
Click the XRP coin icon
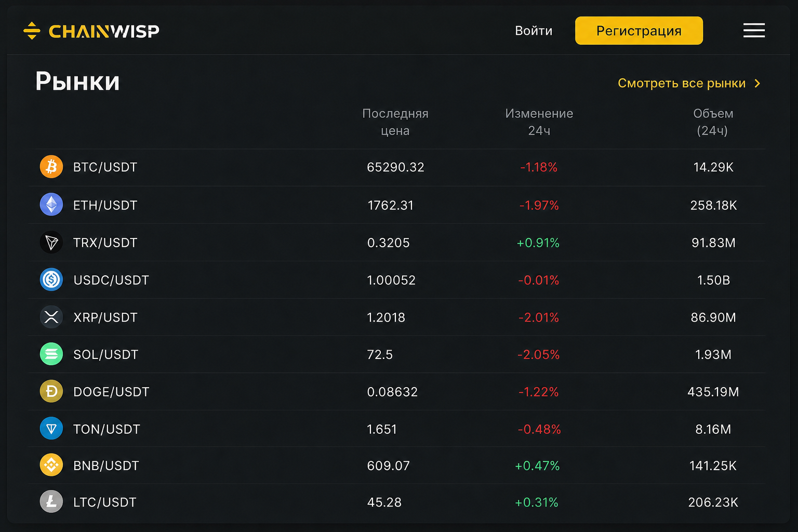click(x=51, y=317)
